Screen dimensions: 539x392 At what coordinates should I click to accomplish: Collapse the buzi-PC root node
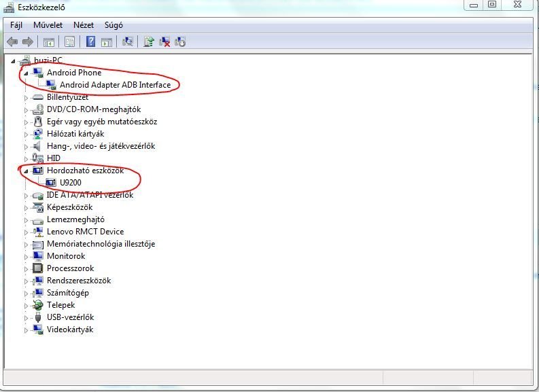click(13, 61)
